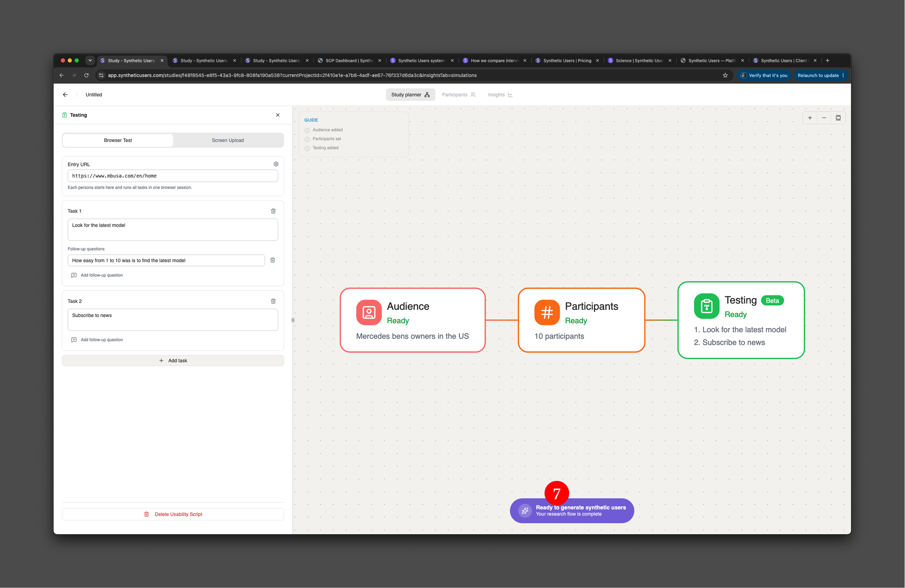Select the Audience node icon
This screenshot has width=905, height=588.
(x=368, y=312)
